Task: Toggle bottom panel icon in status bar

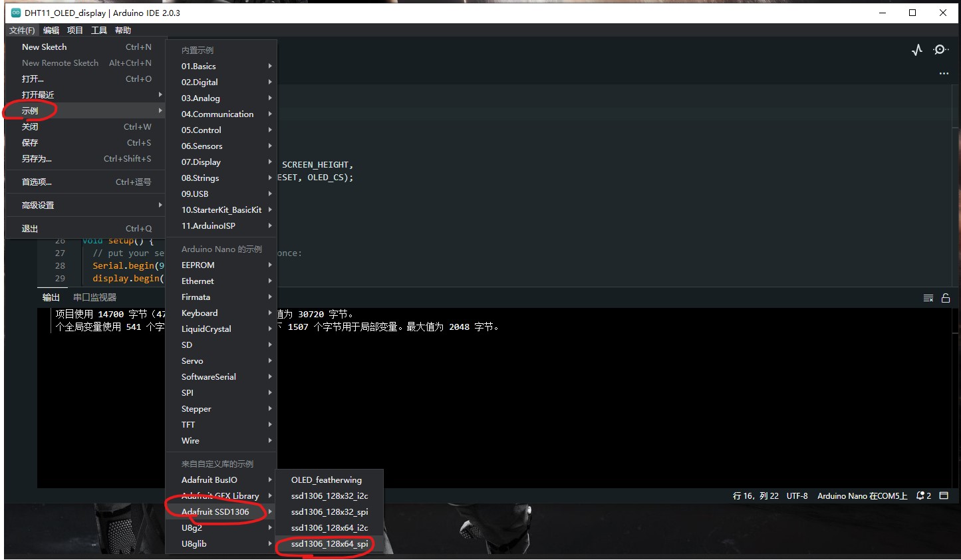Action: coord(944,495)
